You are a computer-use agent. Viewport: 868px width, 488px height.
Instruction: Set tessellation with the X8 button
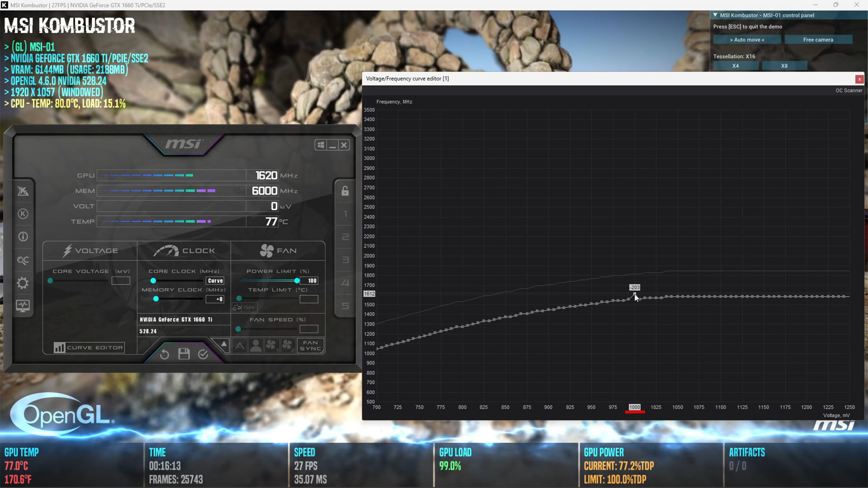click(x=784, y=66)
